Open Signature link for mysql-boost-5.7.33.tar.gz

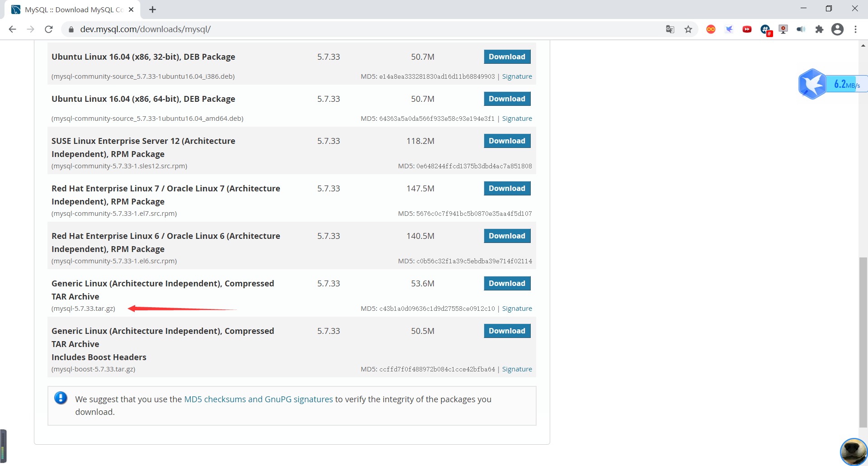[517, 369]
